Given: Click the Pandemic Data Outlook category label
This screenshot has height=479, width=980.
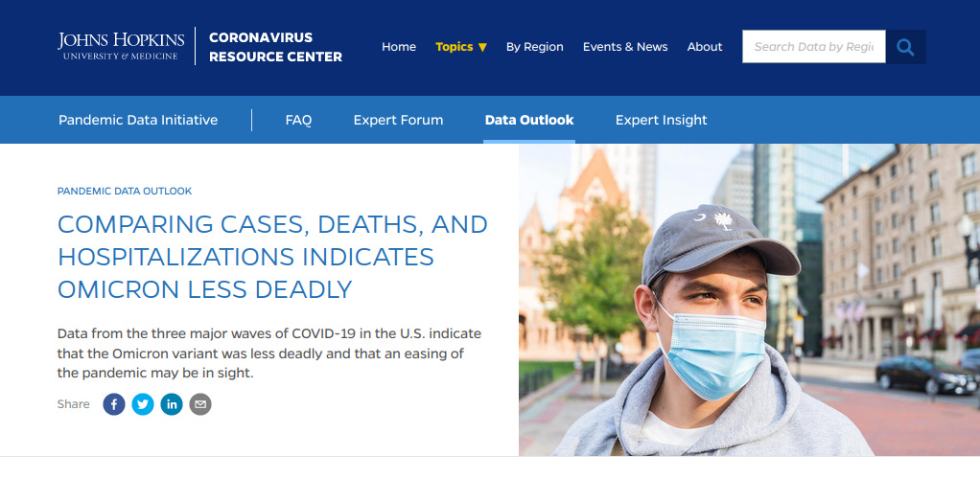Looking at the screenshot, I should pos(125,191).
